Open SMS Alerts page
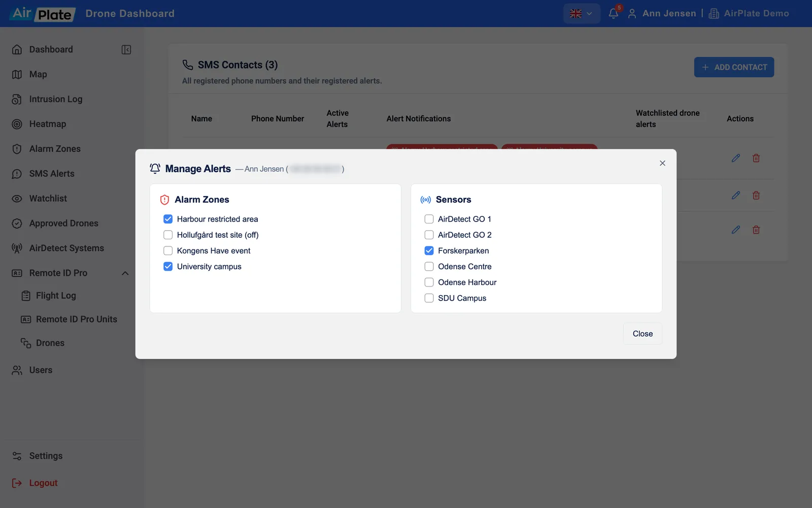Viewport: 812px width, 508px height. point(43,174)
